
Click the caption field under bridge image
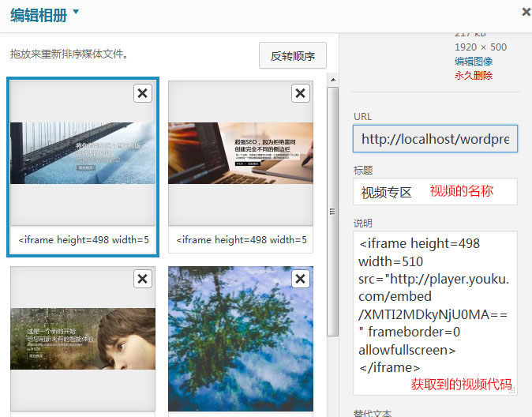point(83,240)
